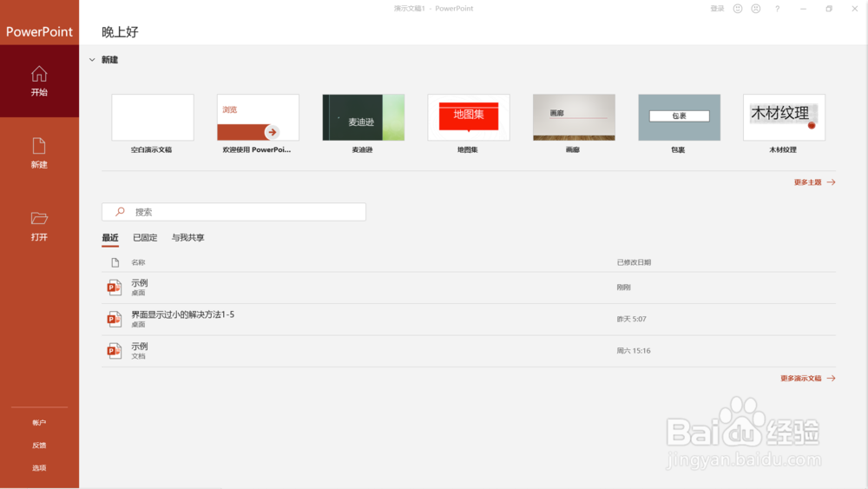This screenshot has height=489, width=868.
Task: Click the New (新建) sidebar page icon
Action: tap(39, 146)
